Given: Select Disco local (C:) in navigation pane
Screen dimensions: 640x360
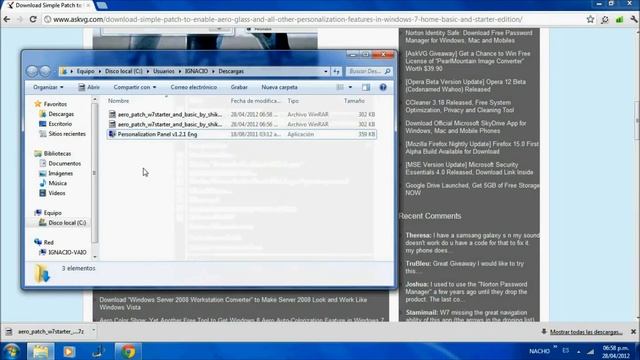Looking at the screenshot, I should pos(62,223).
